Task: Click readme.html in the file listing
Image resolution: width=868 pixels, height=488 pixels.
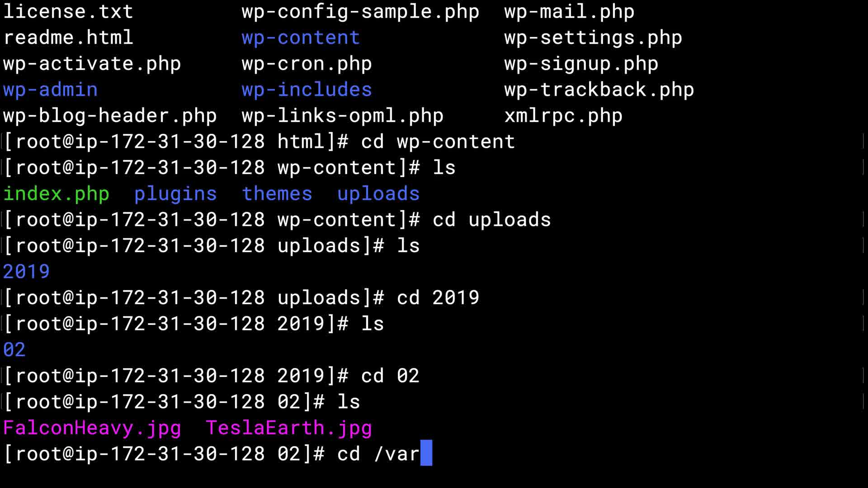Action: pos(68,38)
